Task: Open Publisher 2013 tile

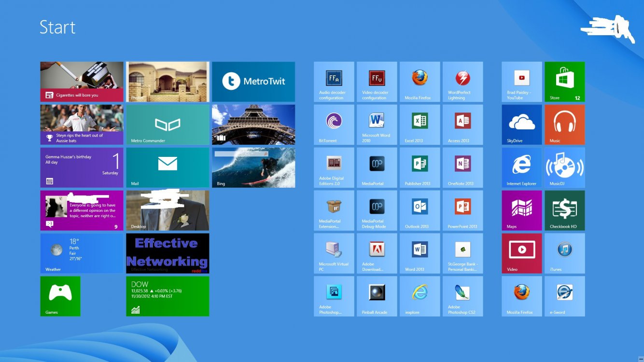Action: pos(420,167)
